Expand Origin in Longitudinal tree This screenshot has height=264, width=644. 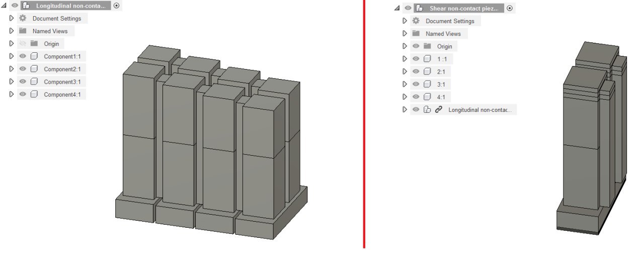12,44
